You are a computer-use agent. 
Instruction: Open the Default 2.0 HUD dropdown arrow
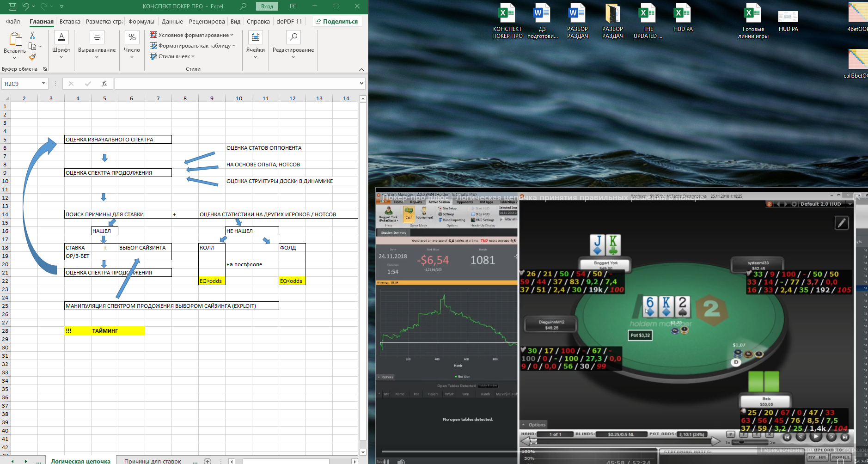pos(850,204)
